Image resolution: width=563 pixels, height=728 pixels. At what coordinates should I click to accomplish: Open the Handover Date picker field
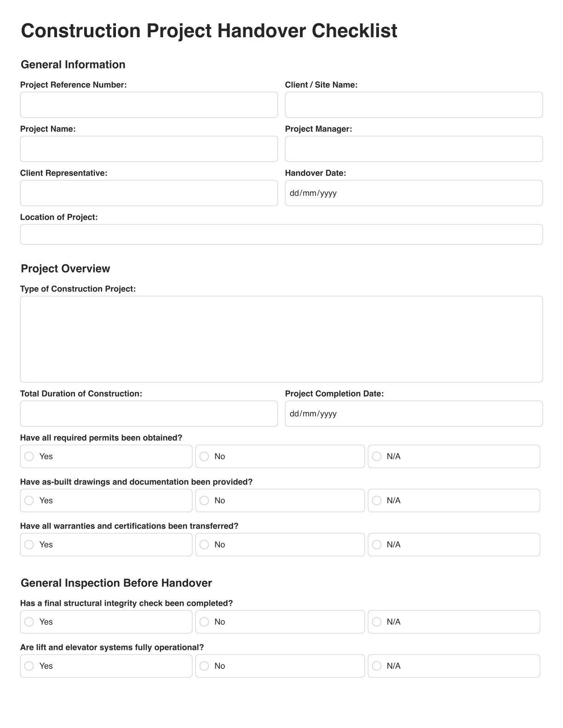[414, 193]
